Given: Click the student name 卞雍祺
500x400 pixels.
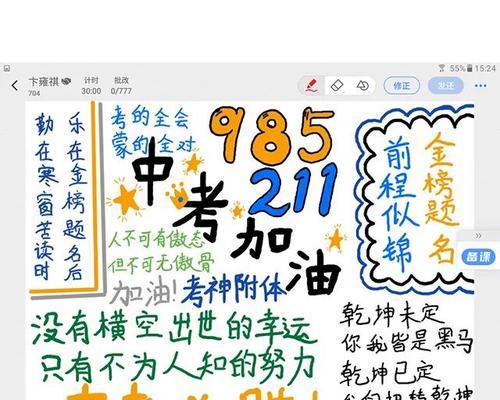Looking at the screenshot, I should (x=44, y=81).
